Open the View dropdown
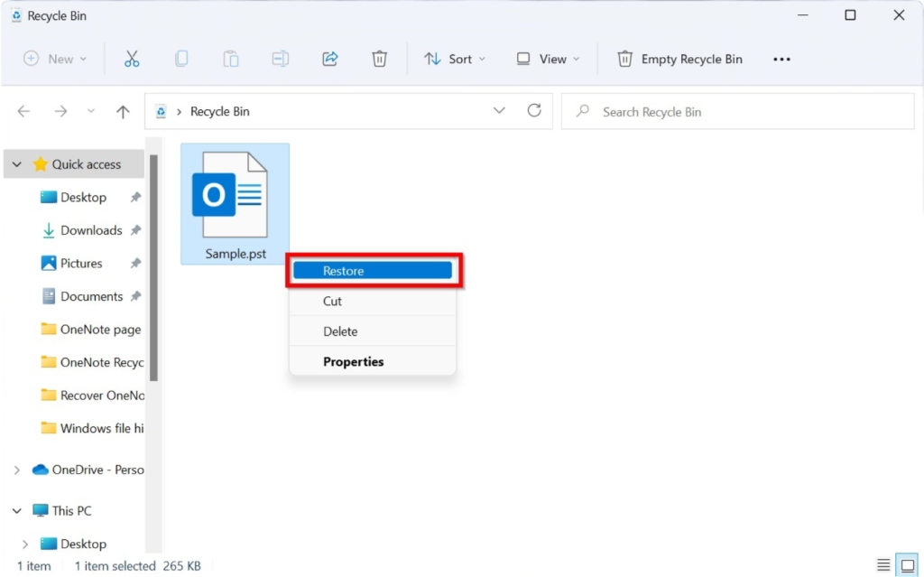This screenshot has width=924, height=577. click(547, 59)
